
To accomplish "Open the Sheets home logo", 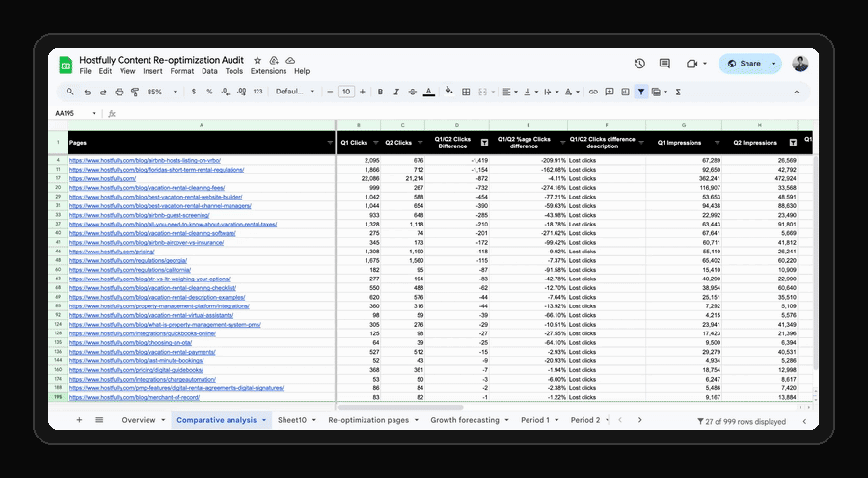I will click(67, 66).
